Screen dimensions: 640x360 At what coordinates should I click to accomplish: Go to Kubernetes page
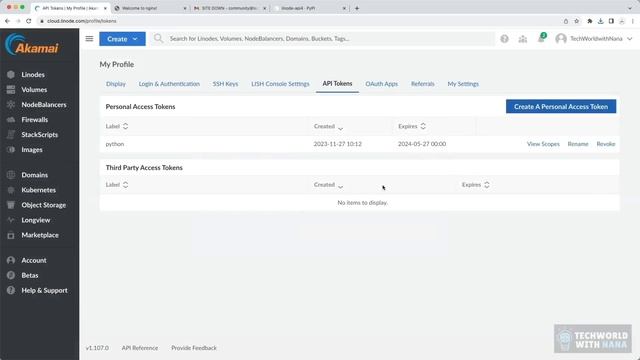point(38,190)
